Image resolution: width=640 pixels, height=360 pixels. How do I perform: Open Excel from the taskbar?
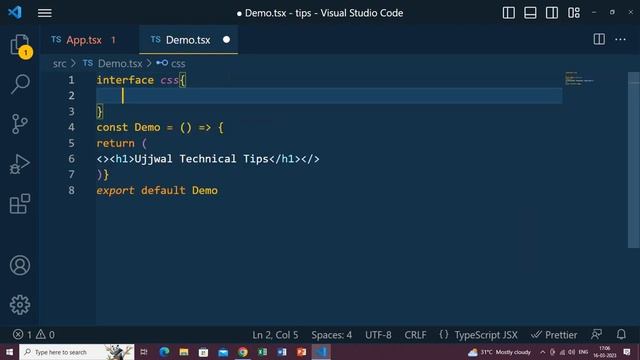point(262,352)
